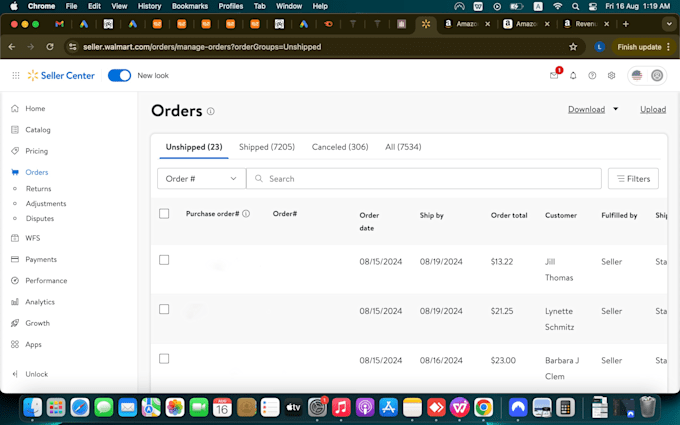Viewport: 680px width, 425px height.
Task: Click the Seller Center logo
Action: [61, 75]
